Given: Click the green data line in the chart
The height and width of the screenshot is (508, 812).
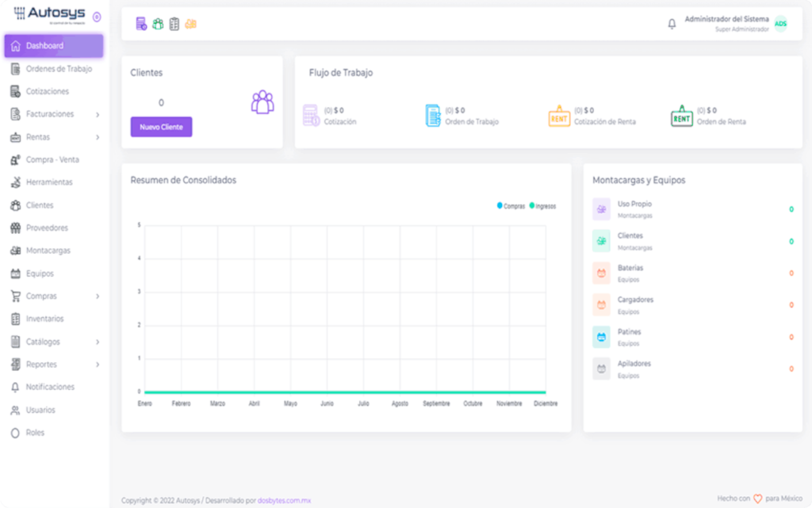Looking at the screenshot, I should 345,392.
